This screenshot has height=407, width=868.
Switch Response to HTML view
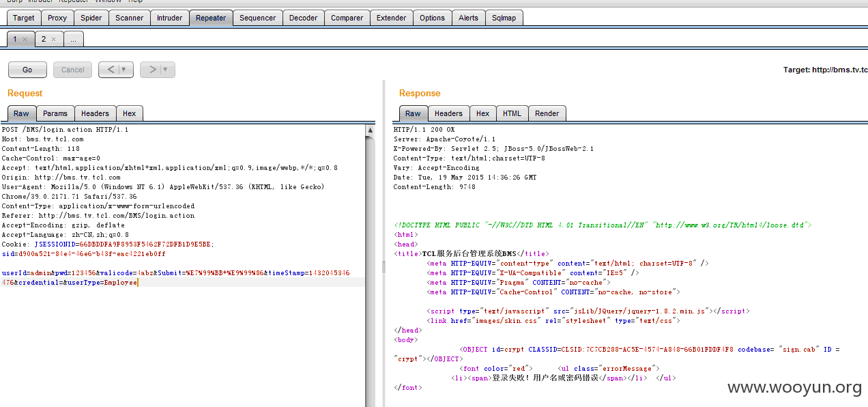[512, 113]
